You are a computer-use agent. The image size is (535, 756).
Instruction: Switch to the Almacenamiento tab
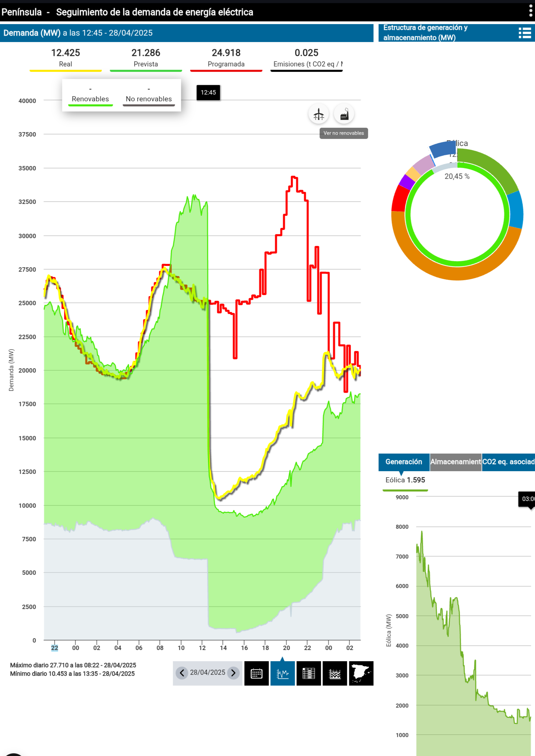pos(455,462)
